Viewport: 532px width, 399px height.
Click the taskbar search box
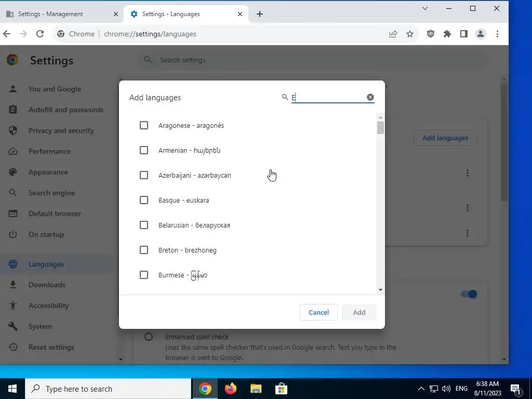pos(108,389)
